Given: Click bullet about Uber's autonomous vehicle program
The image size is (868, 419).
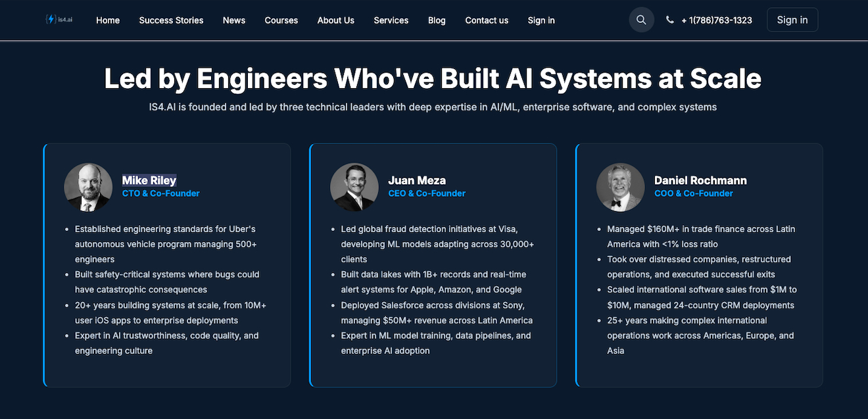Looking at the screenshot, I should tap(166, 244).
